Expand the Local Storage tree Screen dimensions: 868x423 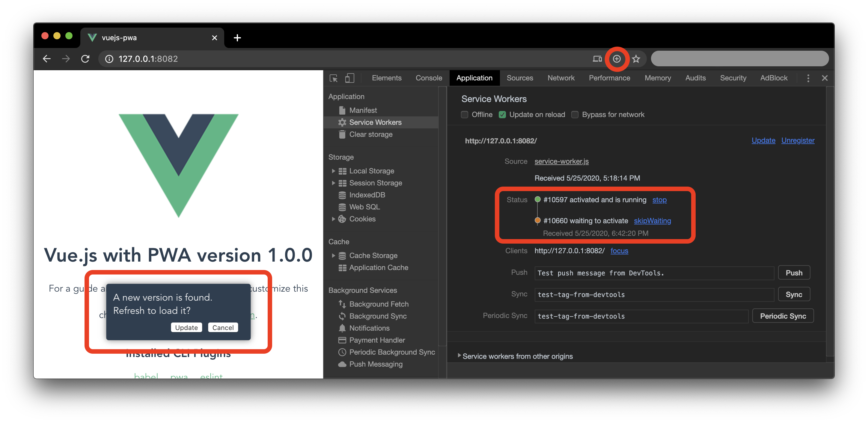pyautogui.click(x=333, y=171)
